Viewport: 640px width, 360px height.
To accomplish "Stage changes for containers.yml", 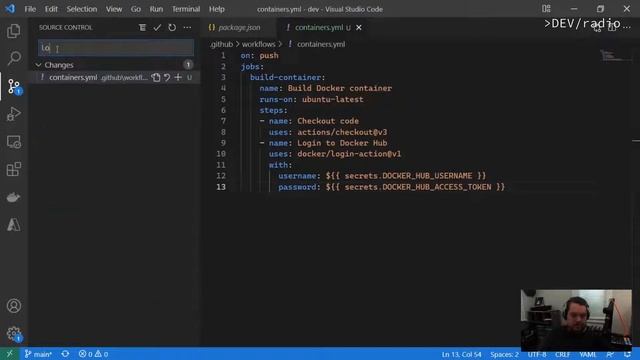I will click(178, 77).
